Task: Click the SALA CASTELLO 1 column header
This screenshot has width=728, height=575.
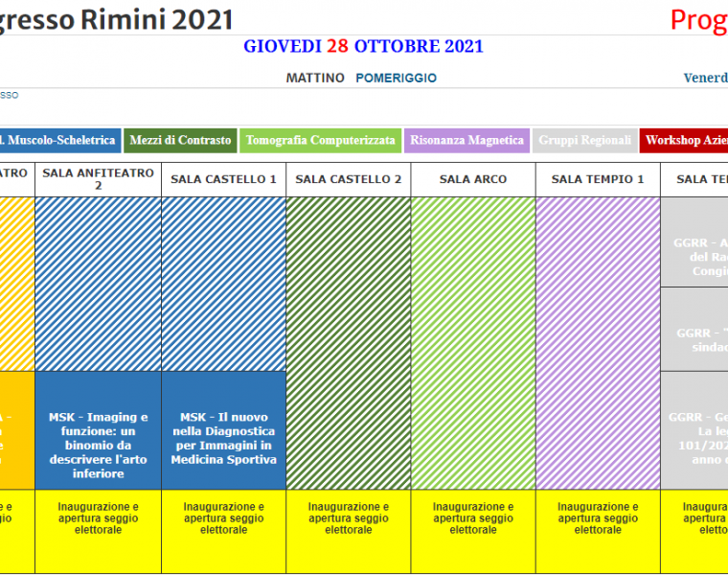Action: (223, 179)
